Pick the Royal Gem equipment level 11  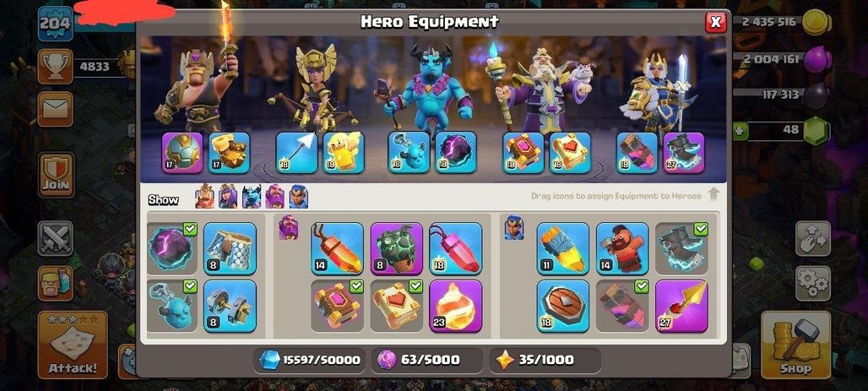coord(563,248)
